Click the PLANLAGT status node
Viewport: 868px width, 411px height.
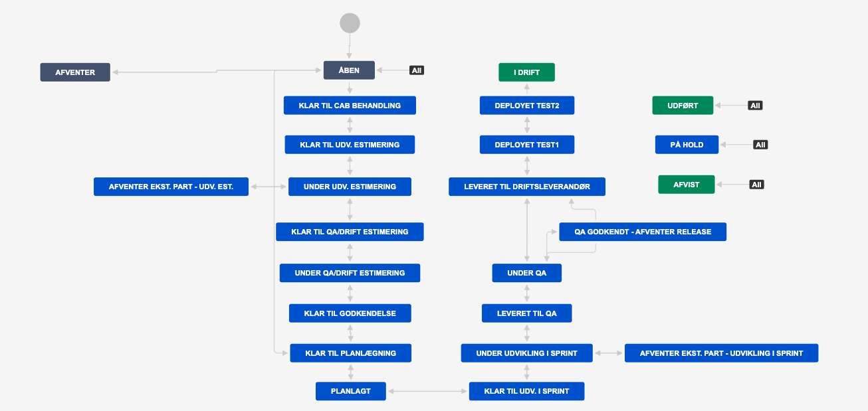click(351, 391)
